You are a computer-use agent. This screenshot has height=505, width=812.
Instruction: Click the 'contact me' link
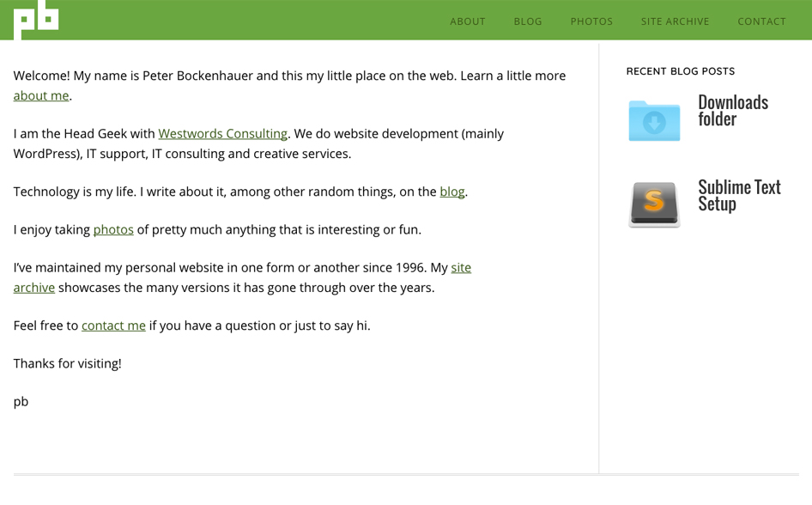click(113, 326)
